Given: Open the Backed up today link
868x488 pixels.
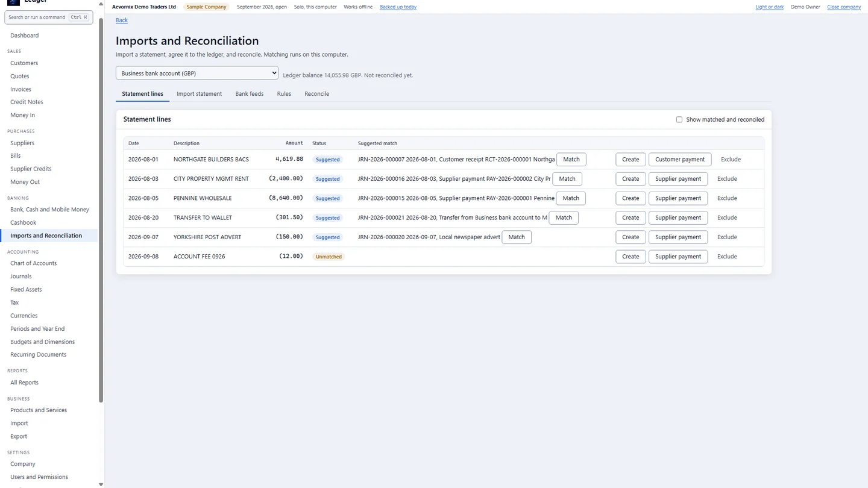Looking at the screenshot, I should pos(398,7).
